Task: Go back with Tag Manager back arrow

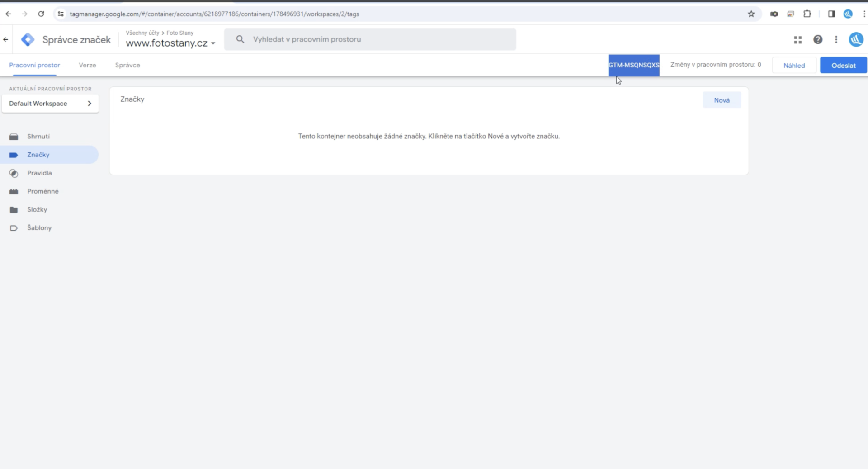Action: 6,39
